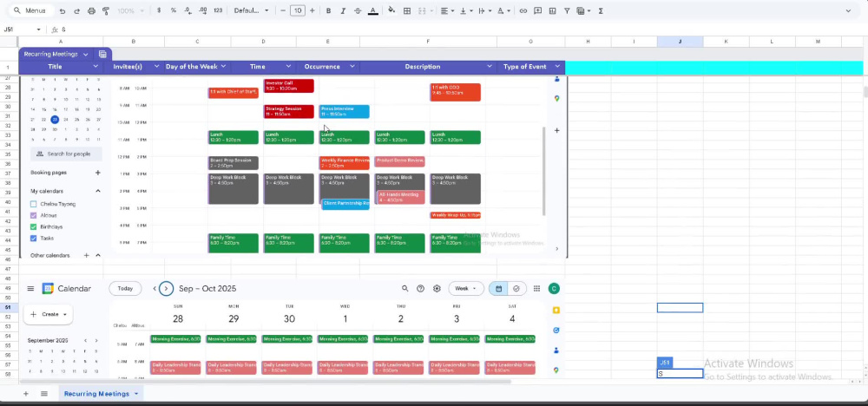Click the Undo icon in toolbar

[62, 10]
